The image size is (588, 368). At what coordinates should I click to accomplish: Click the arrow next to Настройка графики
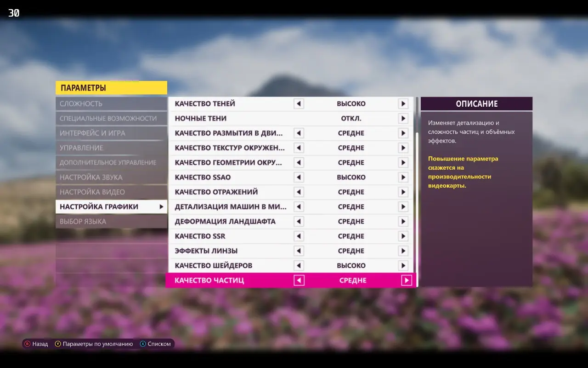pyautogui.click(x=162, y=207)
